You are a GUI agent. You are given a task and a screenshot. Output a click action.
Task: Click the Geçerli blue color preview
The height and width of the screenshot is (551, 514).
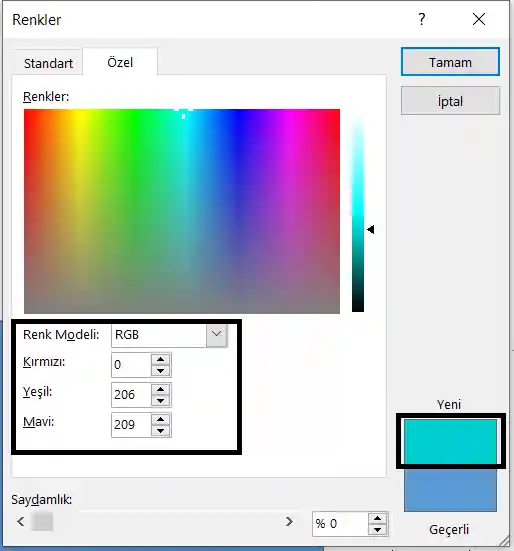coord(450,490)
